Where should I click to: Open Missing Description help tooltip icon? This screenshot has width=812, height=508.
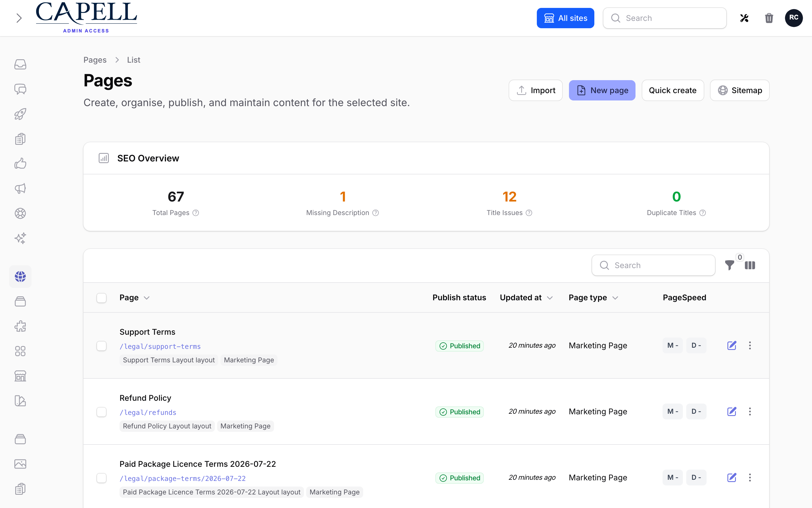point(376,213)
